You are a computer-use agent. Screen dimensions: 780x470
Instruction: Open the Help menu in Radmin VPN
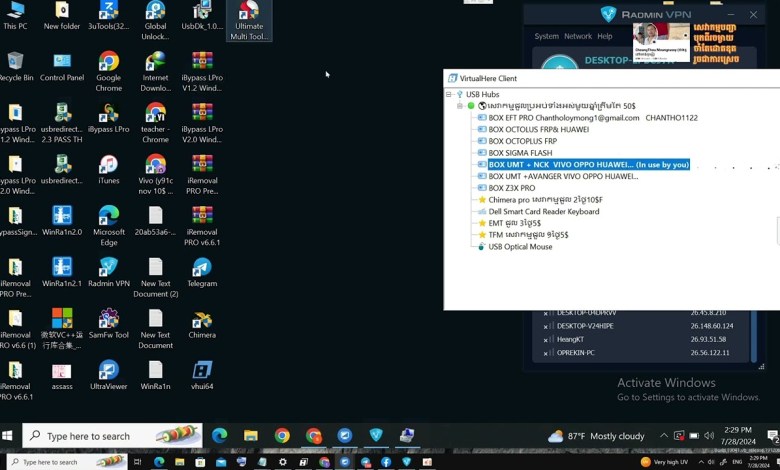tap(604, 36)
